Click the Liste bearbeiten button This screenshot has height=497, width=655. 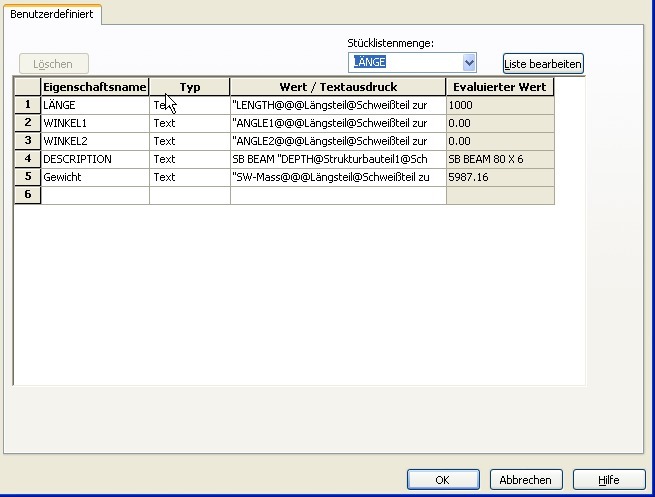[542, 64]
